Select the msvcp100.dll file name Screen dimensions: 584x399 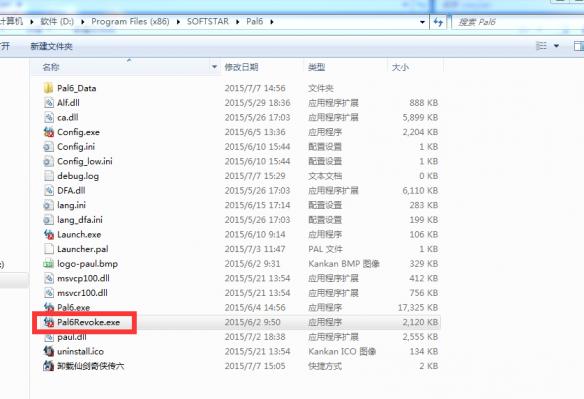pyautogui.click(x=83, y=278)
